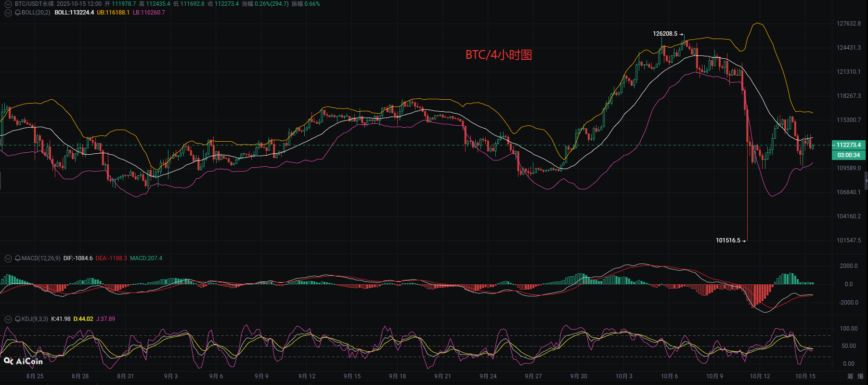Image resolution: width=868 pixels, height=385 pixels.
Task: Click the open price value 111978.7
Action: pyautogui.click(x=124, y=4)
